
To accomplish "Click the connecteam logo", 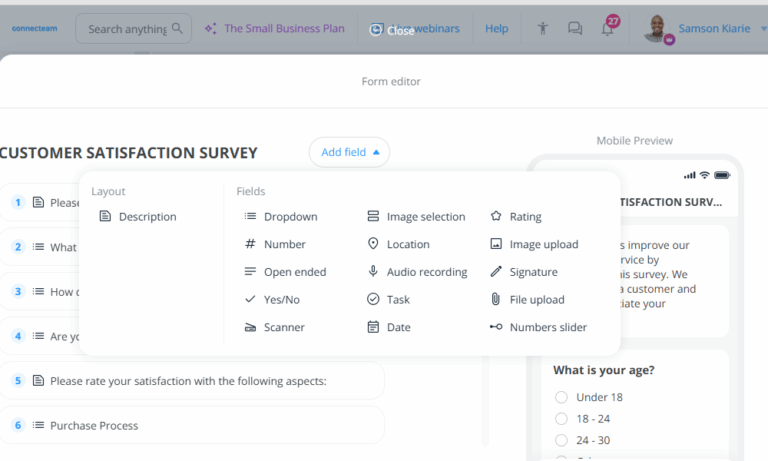I will [34, 28].
